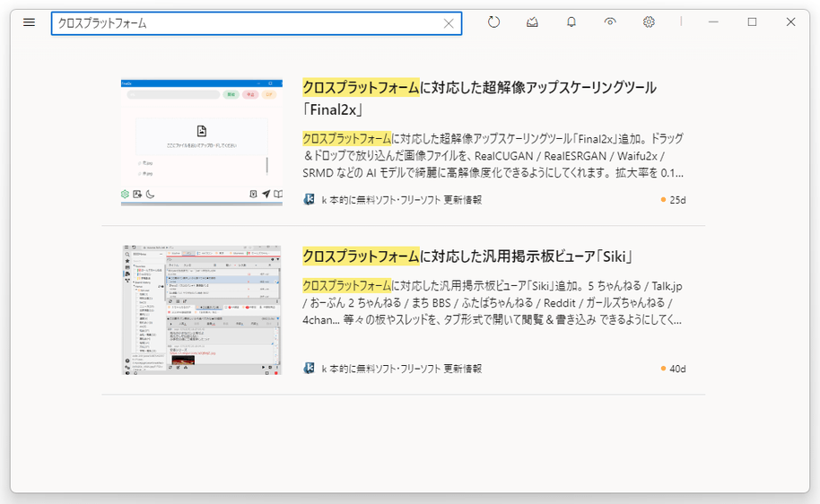Click the Final2x article description text

493,156
